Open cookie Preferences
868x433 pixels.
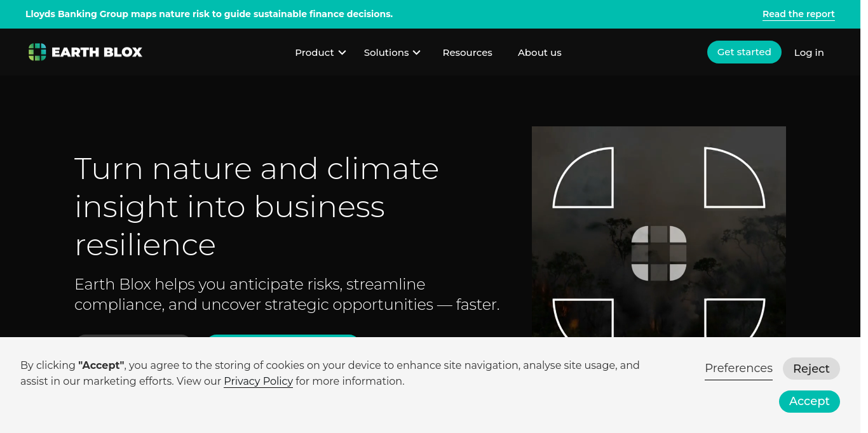coord(738,368)
